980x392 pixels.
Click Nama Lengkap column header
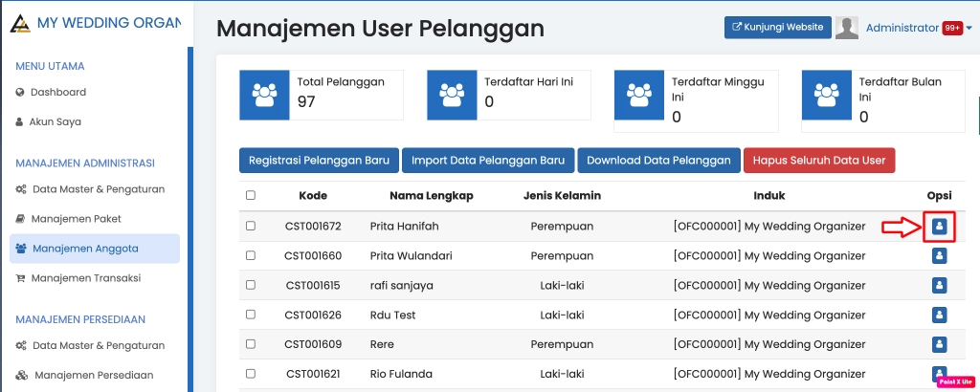tap(432, 196)
